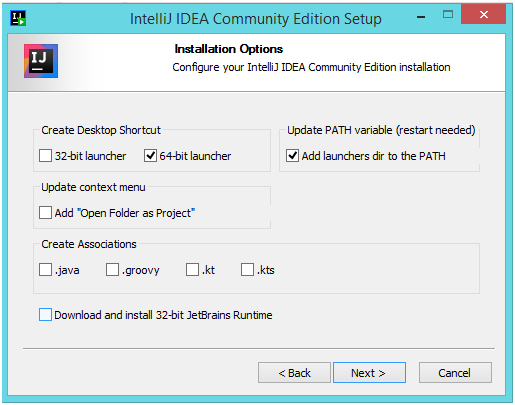
Task: Close the setup window
Action: pyautogui.click(x=484, y=14)
